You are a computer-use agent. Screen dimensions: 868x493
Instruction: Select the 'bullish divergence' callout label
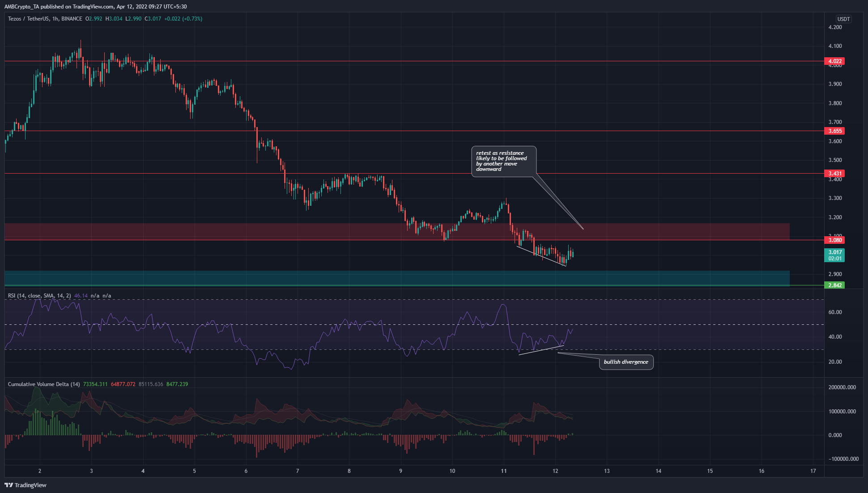(625, 362)
